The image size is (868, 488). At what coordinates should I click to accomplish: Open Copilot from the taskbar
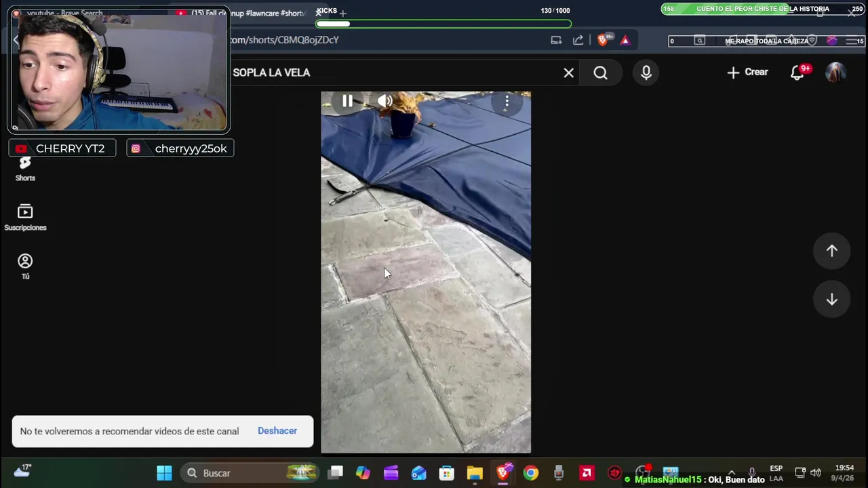363,473
